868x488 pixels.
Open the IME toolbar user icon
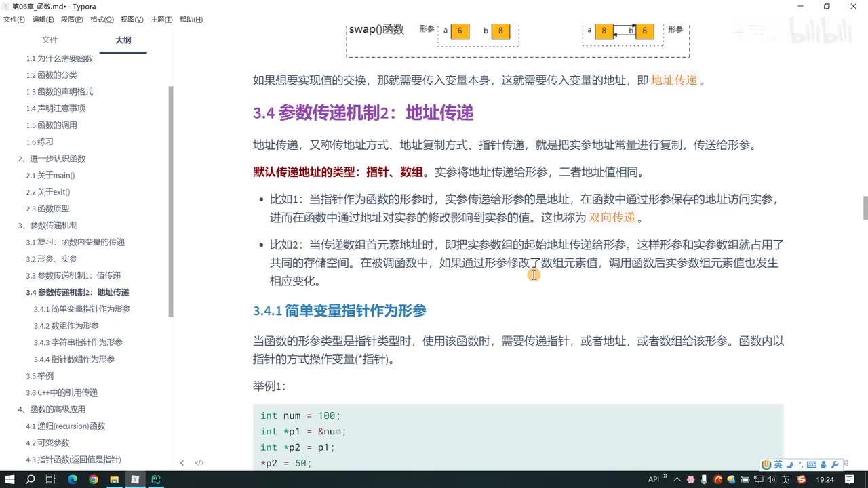[x=823, y=464]
